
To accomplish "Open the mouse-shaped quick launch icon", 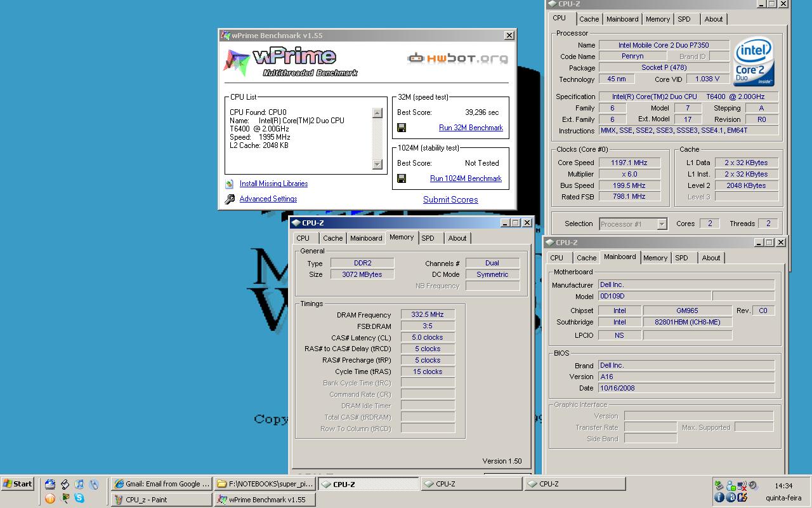I will tap(94, 485).
